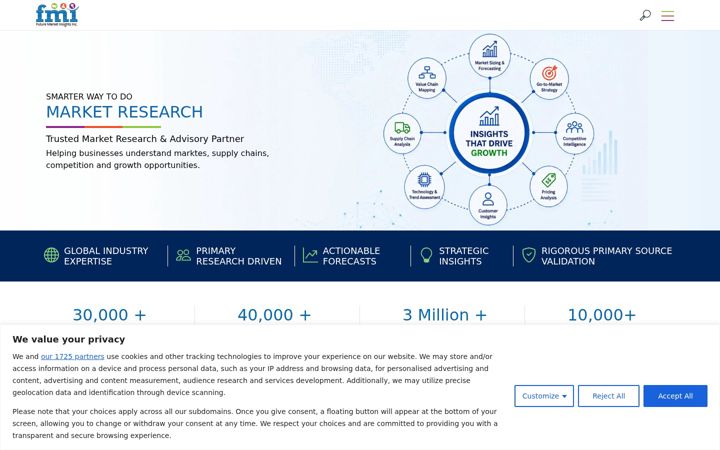Click the globe icon beside Global Industry Expertise
Image resolution: width=720 pixels, height=450 pixels.
coord(51,255)
